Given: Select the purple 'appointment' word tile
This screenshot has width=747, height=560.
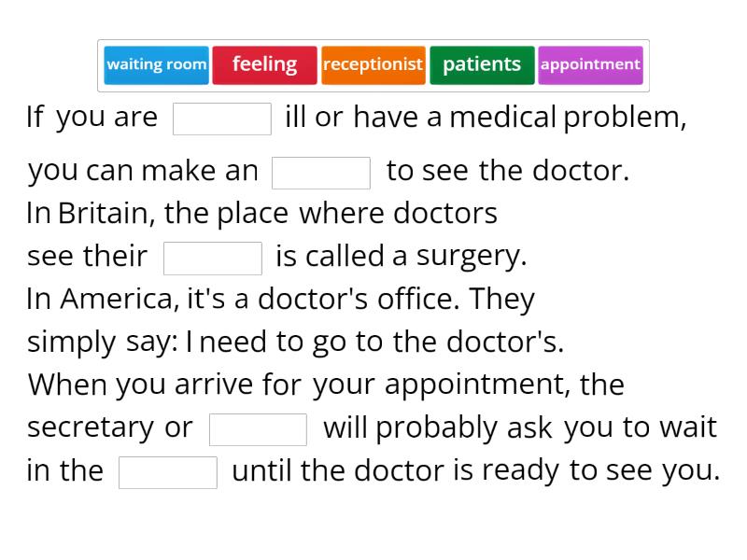Looking at the screenshot, I should 590,64.
